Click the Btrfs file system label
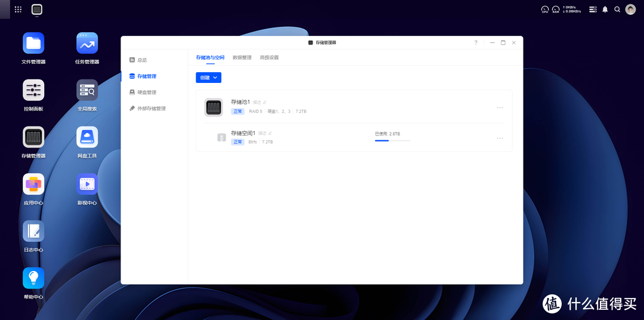Viewport: 644px width, 320px height. point(253,142)
